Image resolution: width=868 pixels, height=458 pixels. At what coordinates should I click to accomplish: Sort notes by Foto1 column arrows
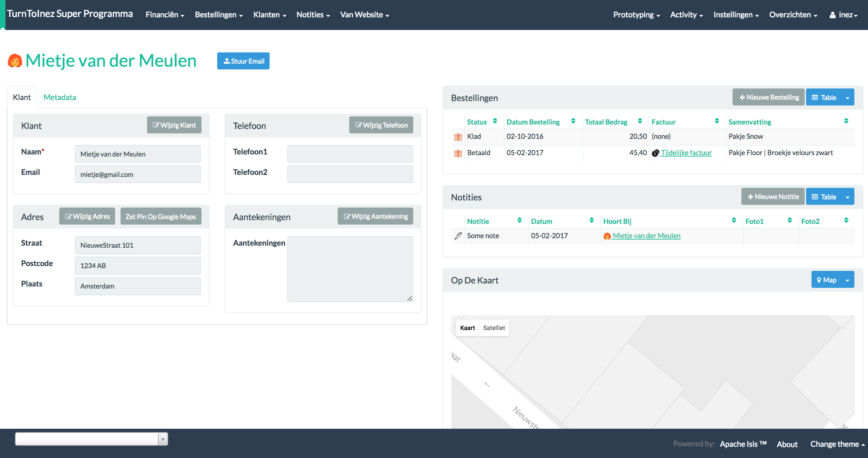pyautogui.click(x=790, y=220)
